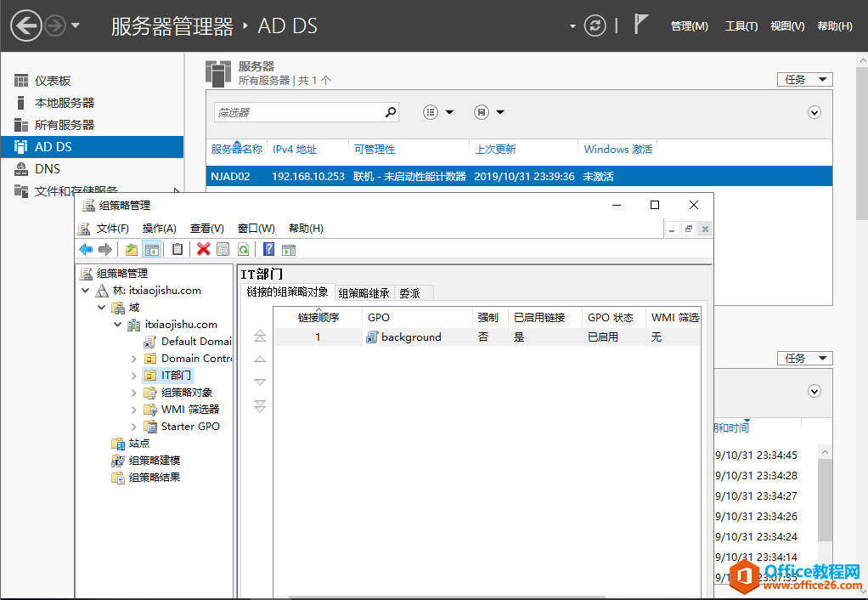Click the gray Forward toolbar arrow
This screenshot has width=868, height=600.
click(105, 249)
